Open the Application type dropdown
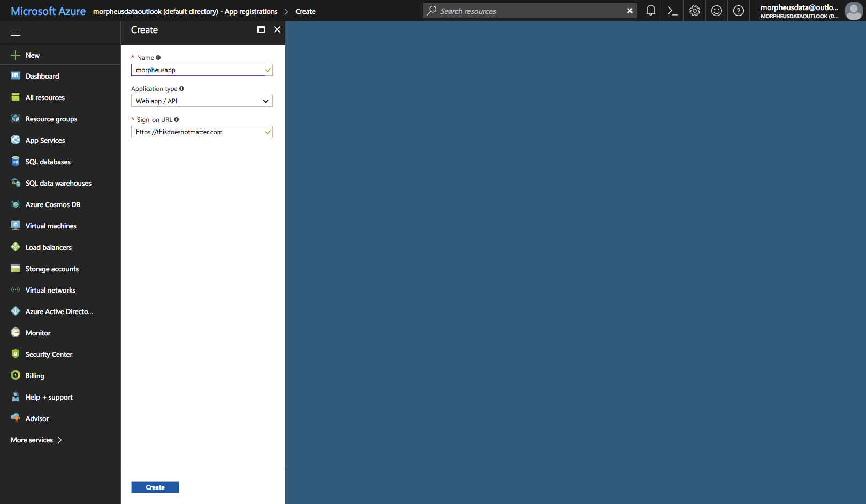 click(x=202, y=101)
